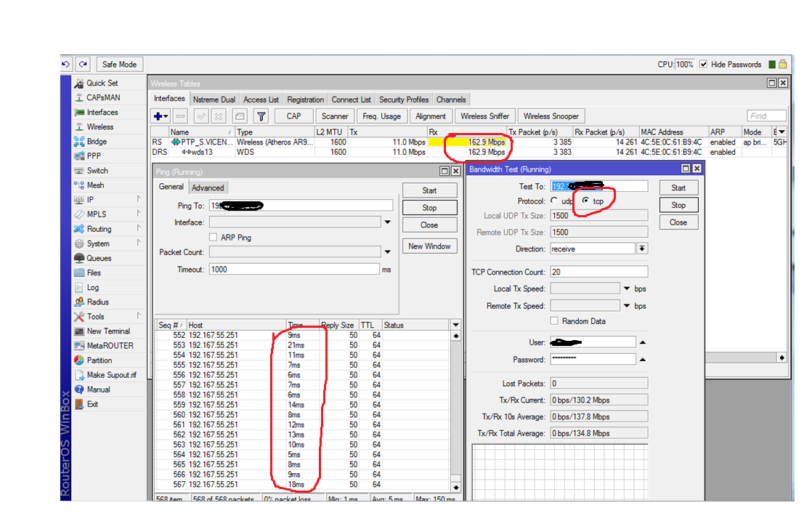Open New Terminal from the sidebar
This screenshot has width=812, height=516.
108,331
